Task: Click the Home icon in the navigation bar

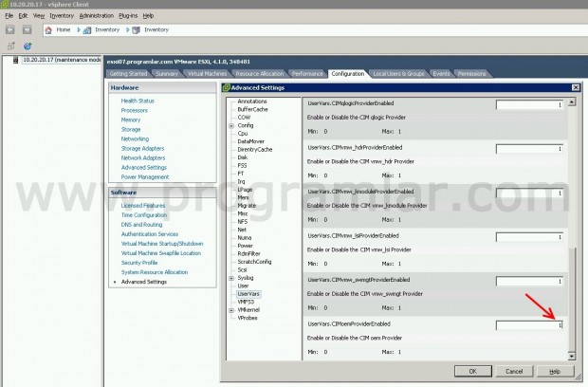Action: tap(48, 30)
